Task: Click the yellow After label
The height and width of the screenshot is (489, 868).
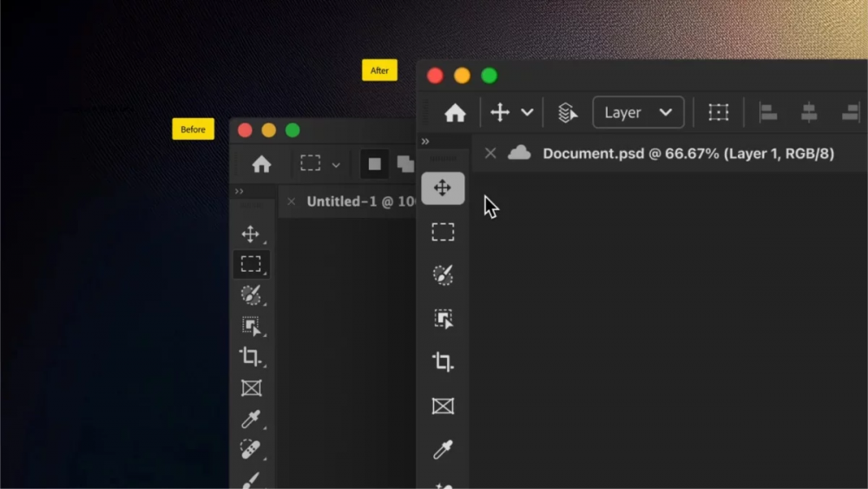Action: (x=380, y=70)
